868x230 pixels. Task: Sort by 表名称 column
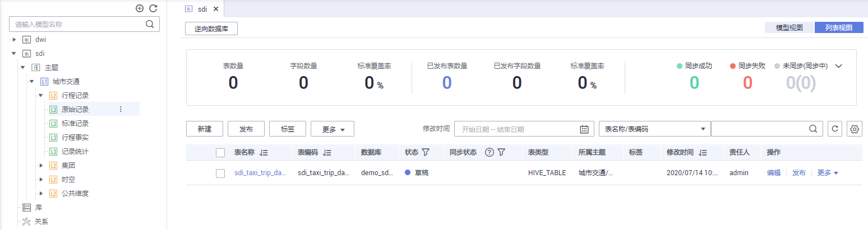pos(265,152)
